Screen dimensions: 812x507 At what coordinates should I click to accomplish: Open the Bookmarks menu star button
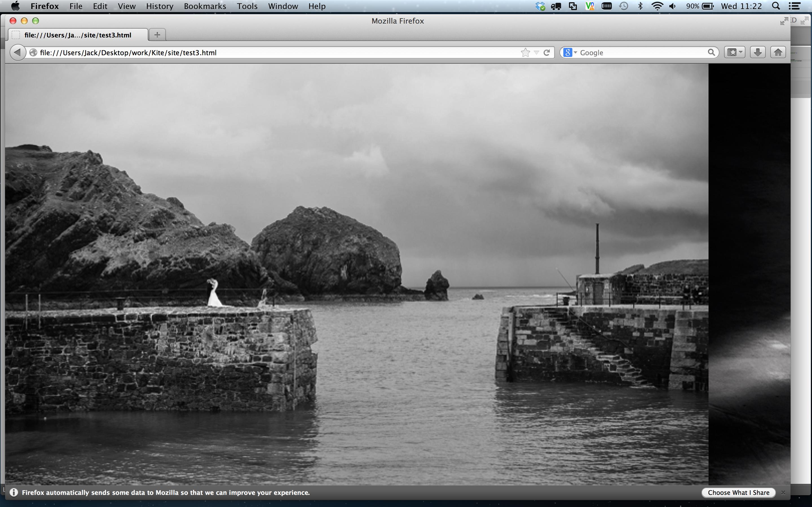click(x=734, y=53)
